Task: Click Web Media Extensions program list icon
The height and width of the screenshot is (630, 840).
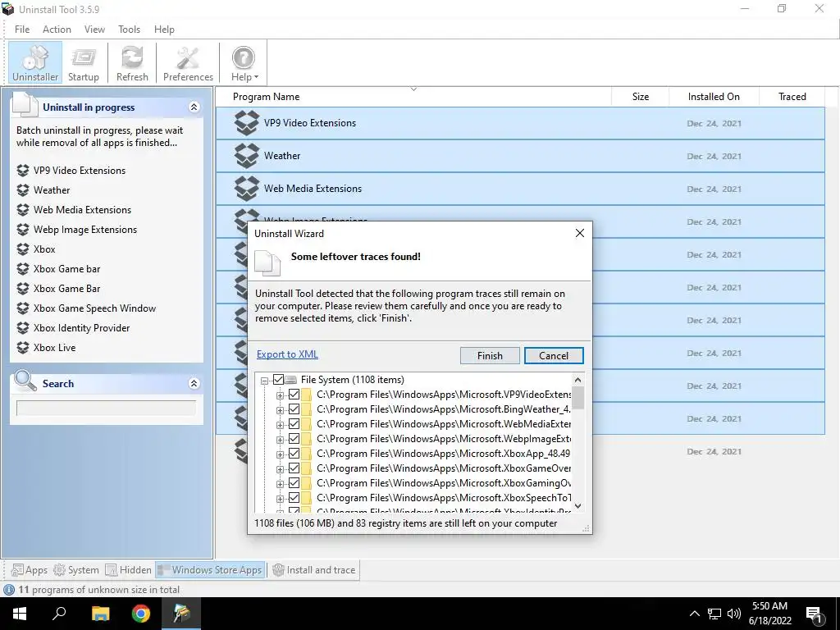Action: pyautogui.click(x=246, y=189)
